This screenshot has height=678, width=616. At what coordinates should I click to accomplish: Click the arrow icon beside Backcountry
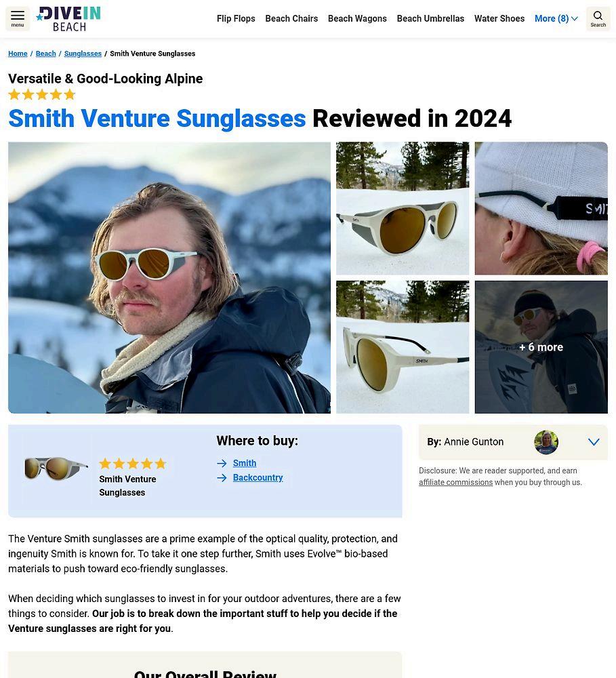222,478
